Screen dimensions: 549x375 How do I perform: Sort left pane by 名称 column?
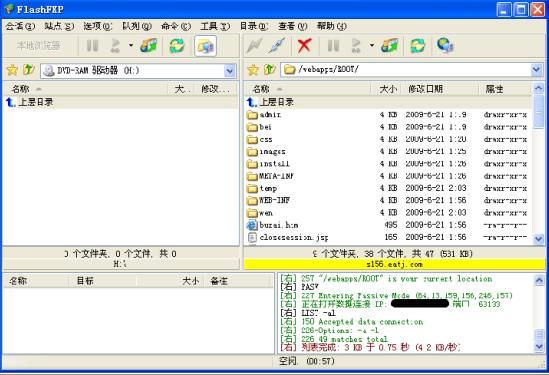85,89
